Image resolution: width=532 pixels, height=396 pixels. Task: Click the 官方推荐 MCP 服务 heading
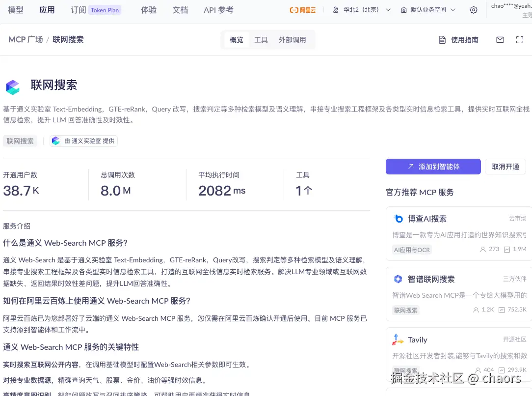(x=420, y=192)
